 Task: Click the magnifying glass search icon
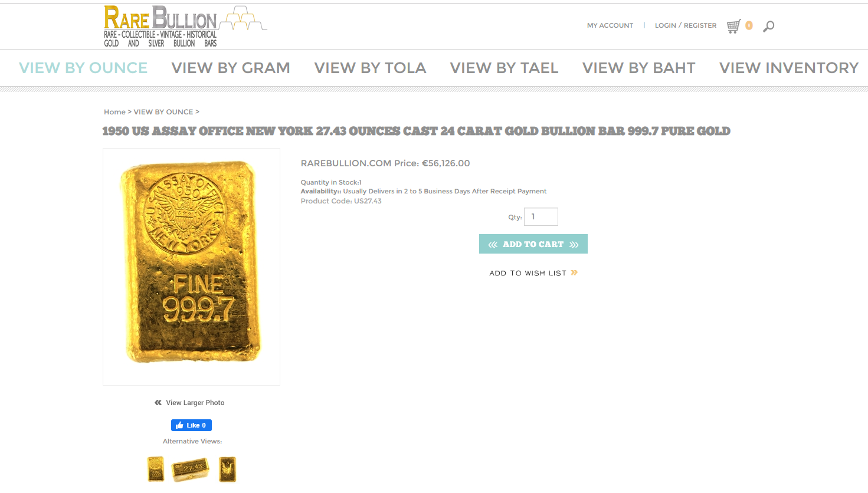click(x=768, y=27)
